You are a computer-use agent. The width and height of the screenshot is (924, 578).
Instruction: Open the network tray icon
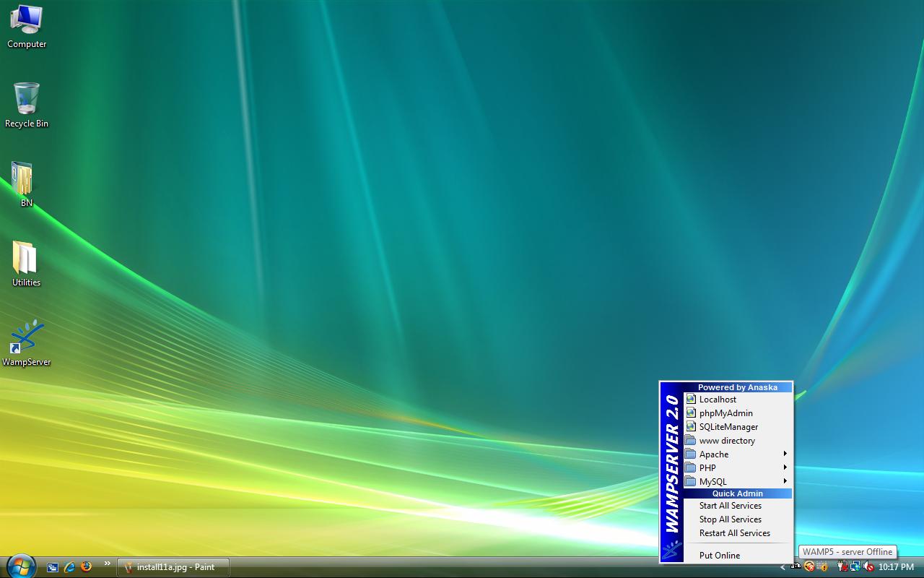[x=855, y=567]
